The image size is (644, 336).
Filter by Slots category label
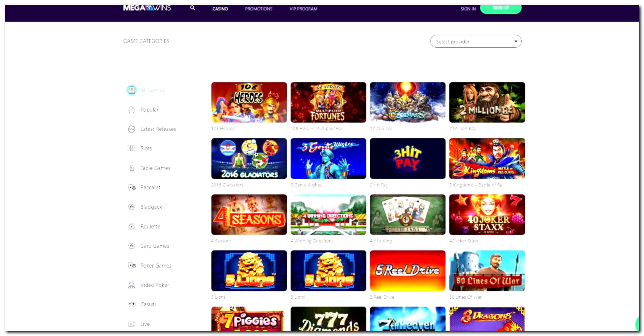(x=146, y=148)
